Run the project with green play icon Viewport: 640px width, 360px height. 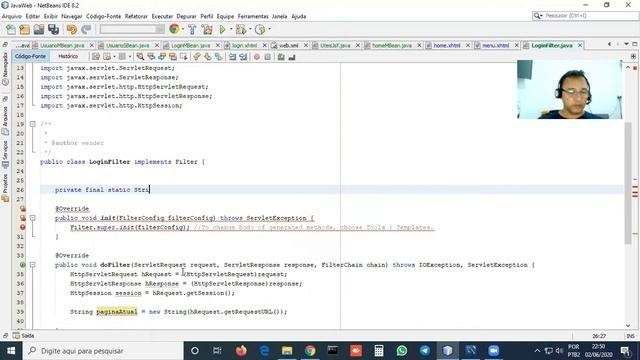[222, 29]
